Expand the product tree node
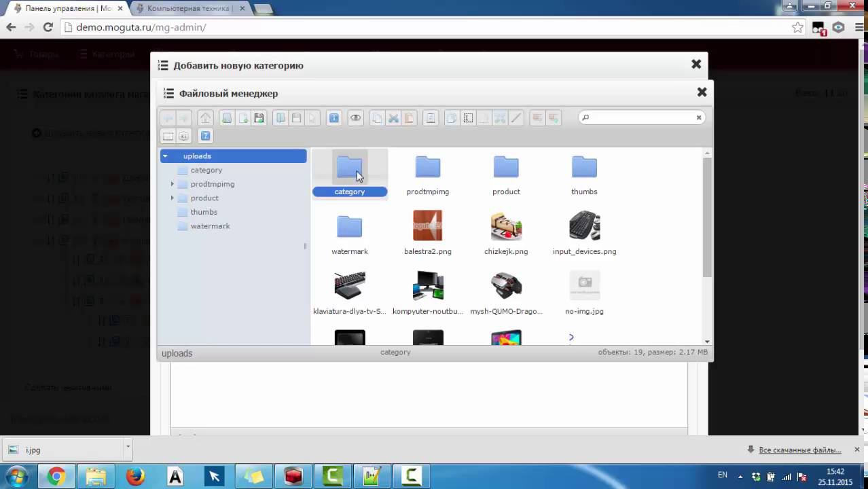 (173, 198)
